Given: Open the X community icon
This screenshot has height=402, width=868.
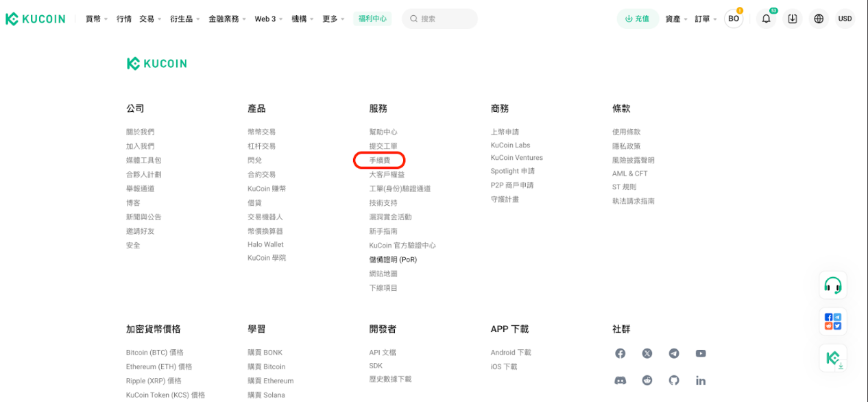Looking at the screenshot, I should pyautogui.click(x=647, y=353).
